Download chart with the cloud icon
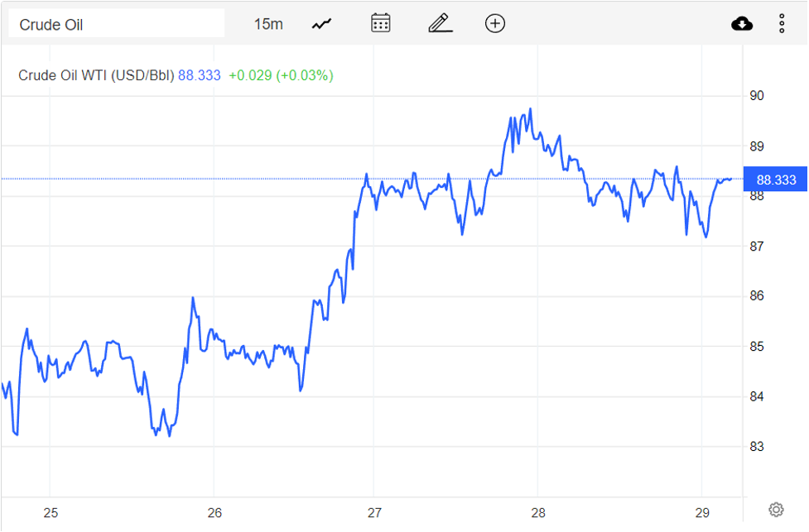The height and width of the screenshot is (532, 809). (742, 24)
